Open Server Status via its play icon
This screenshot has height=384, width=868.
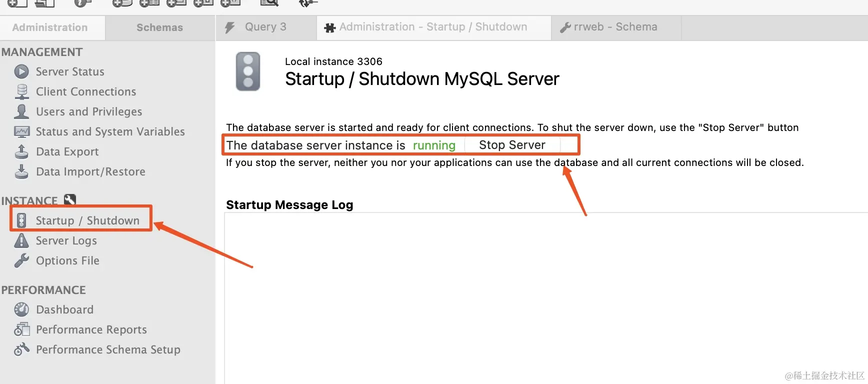click(x=21, y=72)
